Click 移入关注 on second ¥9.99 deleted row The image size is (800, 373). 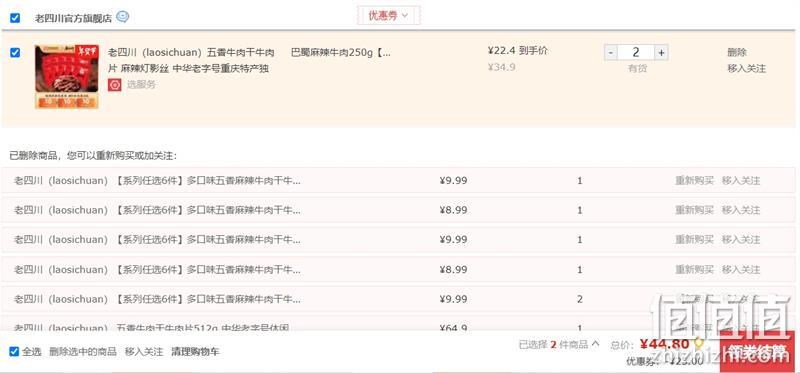(x=741, y=240)
